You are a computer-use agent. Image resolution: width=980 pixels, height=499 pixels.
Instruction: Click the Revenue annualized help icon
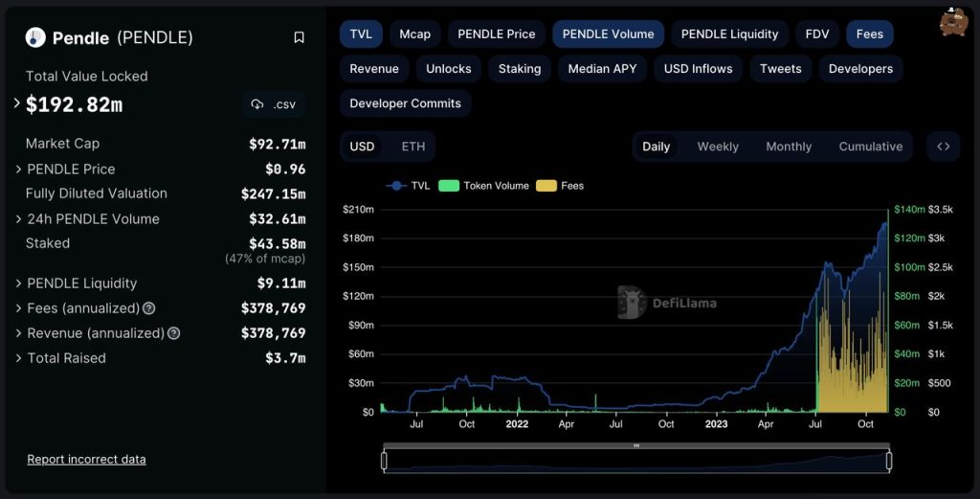(174, 333)
